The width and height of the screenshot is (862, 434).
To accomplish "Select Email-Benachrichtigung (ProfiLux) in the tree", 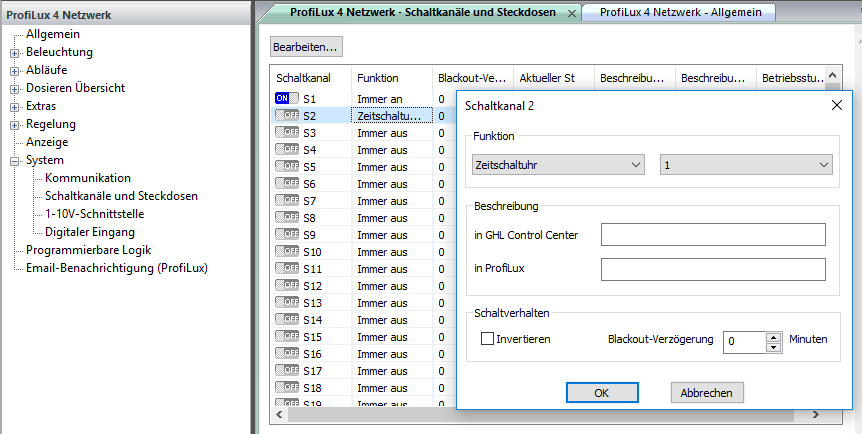I will pos(117,268).
